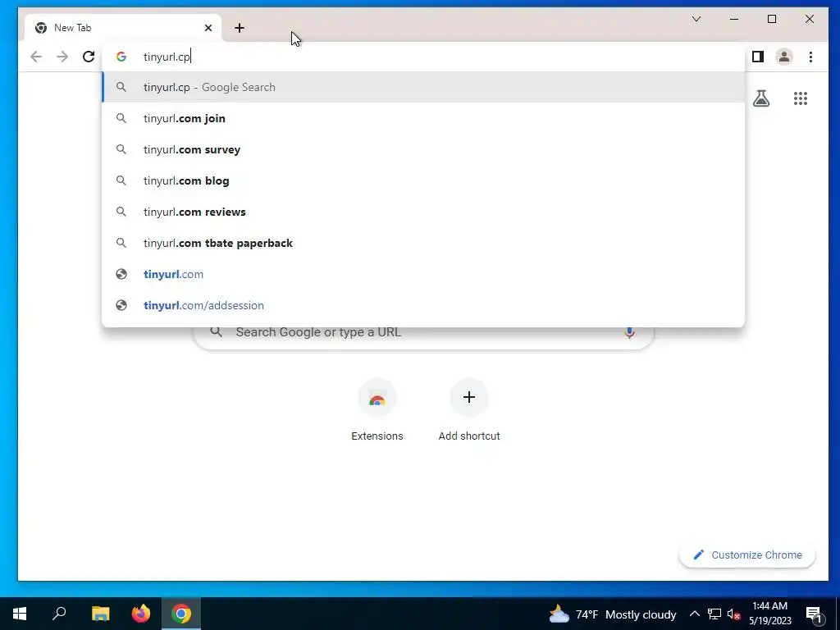Screen dimensions: 840x630
Task: Open the Search Labs flask icon
Action: [760, 98]
